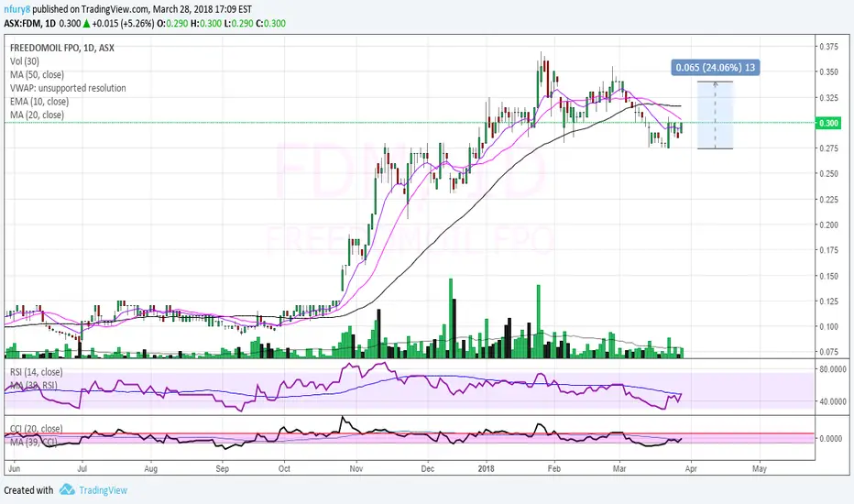Click the green up-arrow change indicator

coord(87,24)
